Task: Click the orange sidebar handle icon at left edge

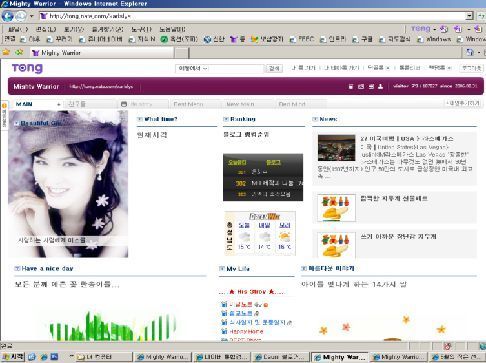Action: coord(4,106)
